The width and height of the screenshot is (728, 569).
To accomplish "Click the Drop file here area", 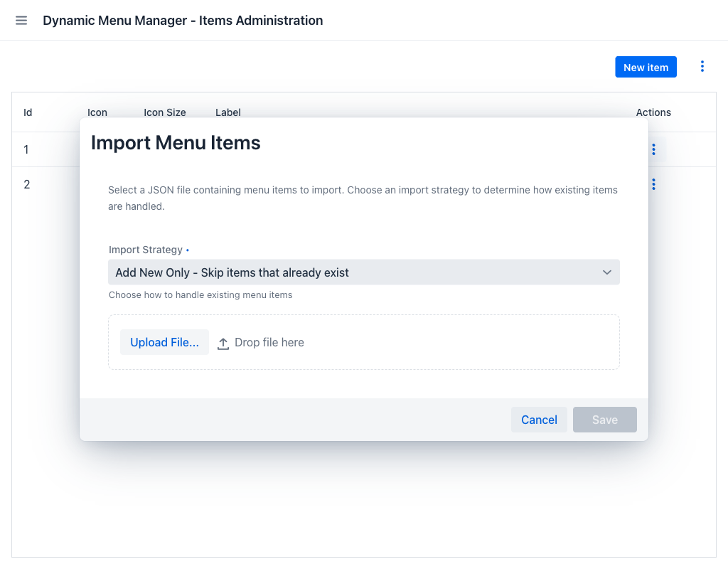I will [363, 342].
